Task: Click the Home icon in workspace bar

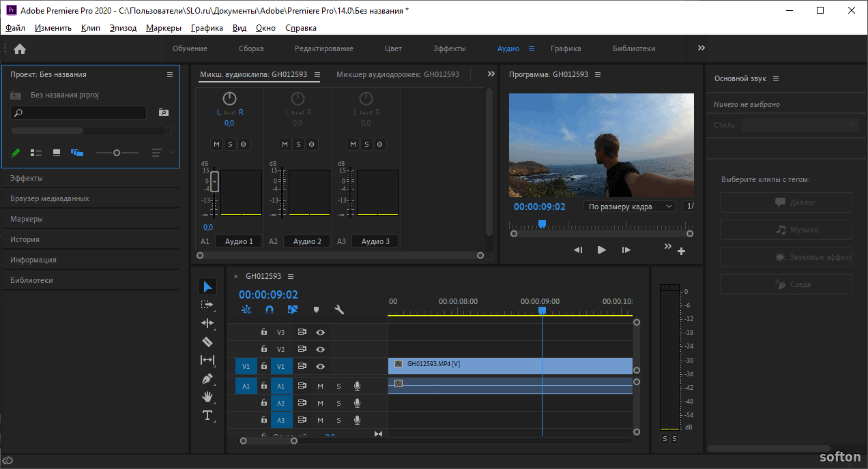Action: click(x=20, y=48)
